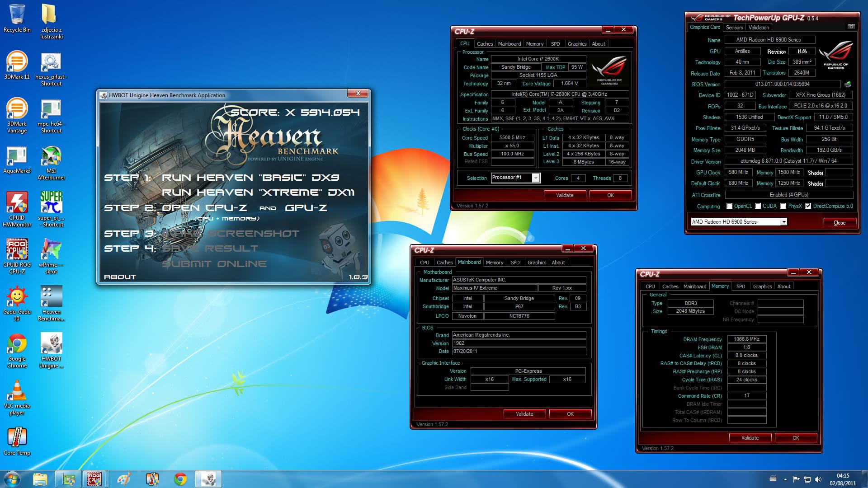Open Heaven Benchmark desktop icon
The width and height of the screenshot is (868, 488).
click(51, 303)
